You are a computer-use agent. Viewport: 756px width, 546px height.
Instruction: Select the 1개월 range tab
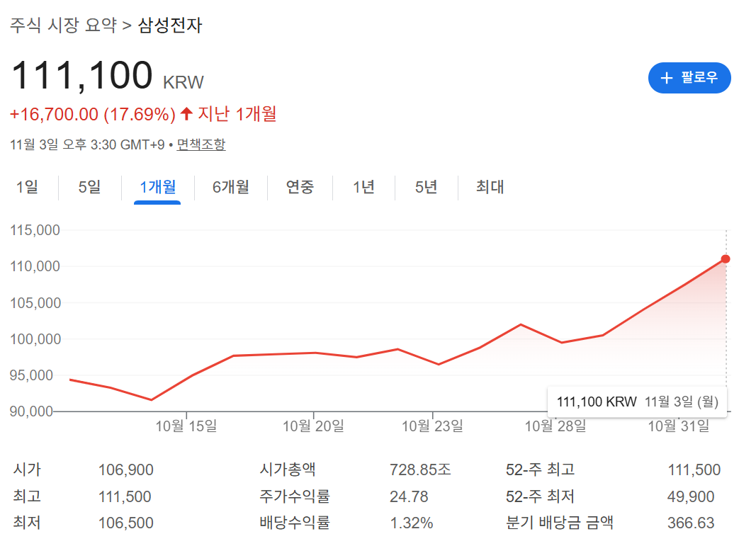158,187
